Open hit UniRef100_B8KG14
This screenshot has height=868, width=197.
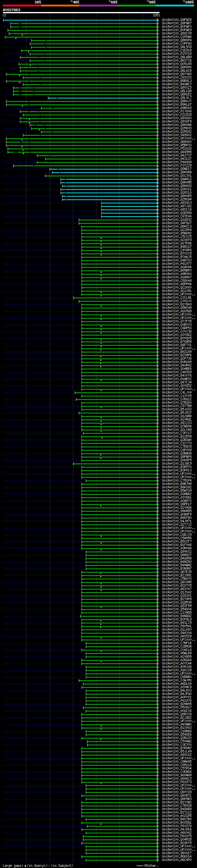pos(177,856)
